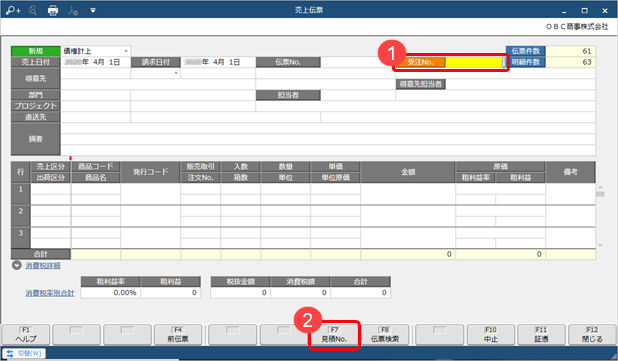Click the 商品コード cell in row 1
Image resolution: width=618 pixels, height=361 pixels.
(x=96, y=189)
